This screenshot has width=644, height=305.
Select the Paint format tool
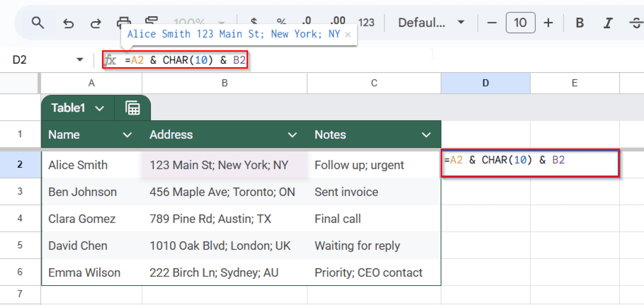[150, 20]
